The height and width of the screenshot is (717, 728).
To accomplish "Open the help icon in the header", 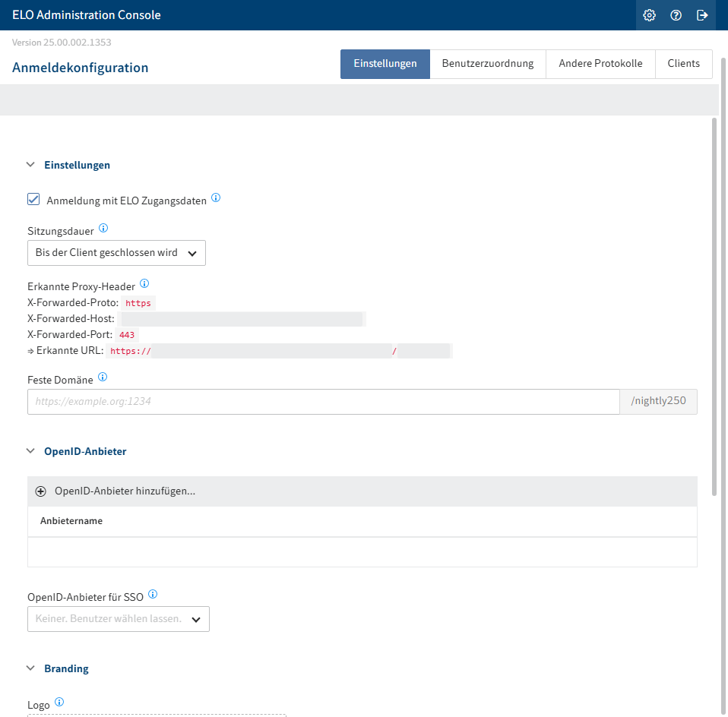I will [x=676, y=14].
